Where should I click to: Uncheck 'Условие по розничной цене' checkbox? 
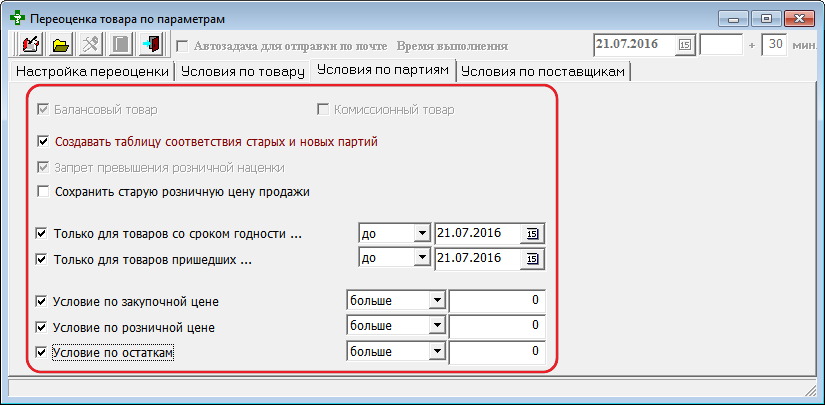coord(41,327)
